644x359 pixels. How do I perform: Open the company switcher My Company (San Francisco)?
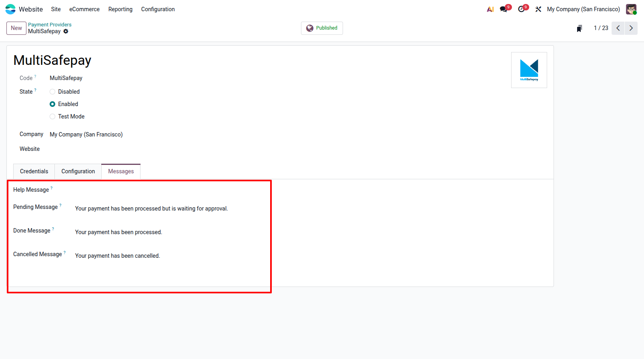pyautogui.click(x=583, y=9)
